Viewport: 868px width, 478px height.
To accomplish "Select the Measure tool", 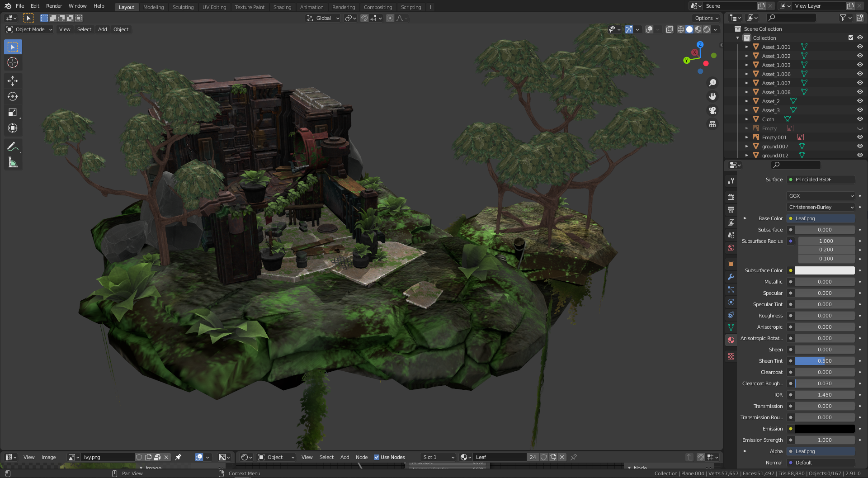I will (x=13, y=162).
